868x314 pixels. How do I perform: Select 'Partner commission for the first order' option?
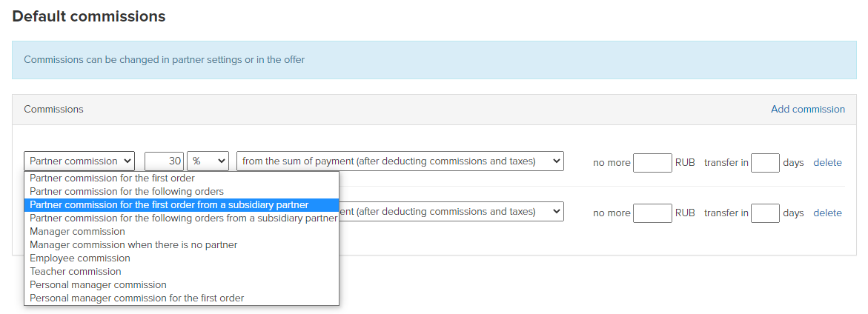[182, 178]
